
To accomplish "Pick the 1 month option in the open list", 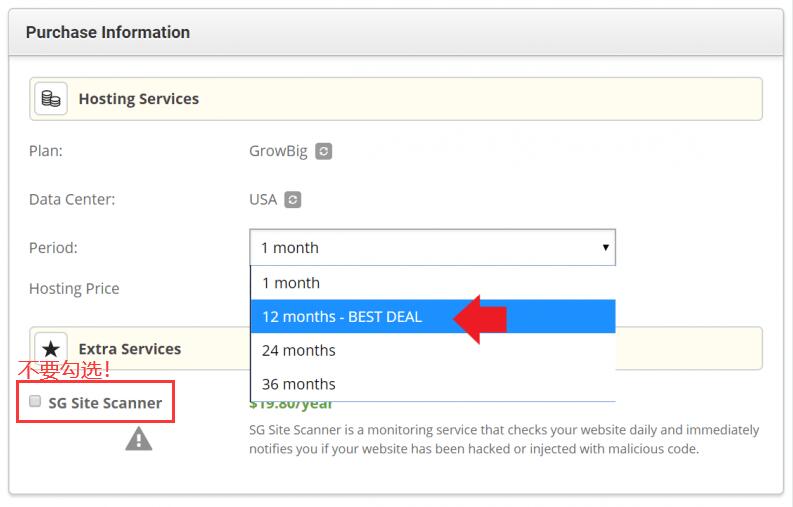I will (x=290, y=283).
